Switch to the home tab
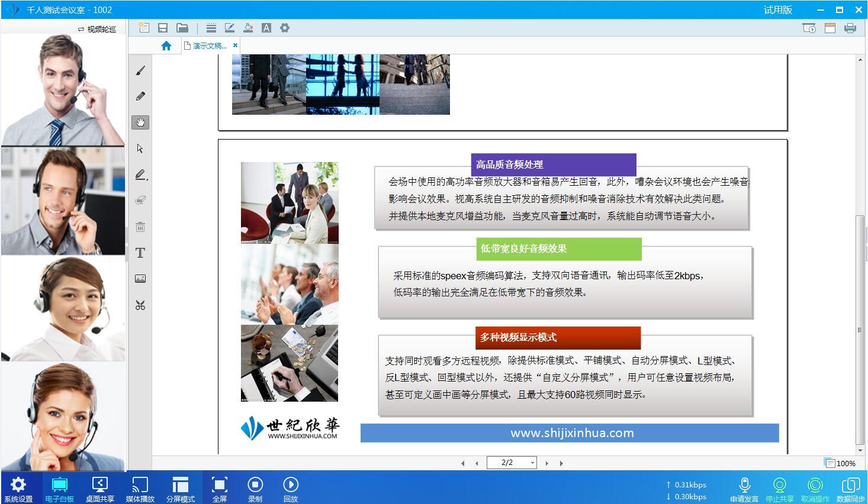 point(166,45)
